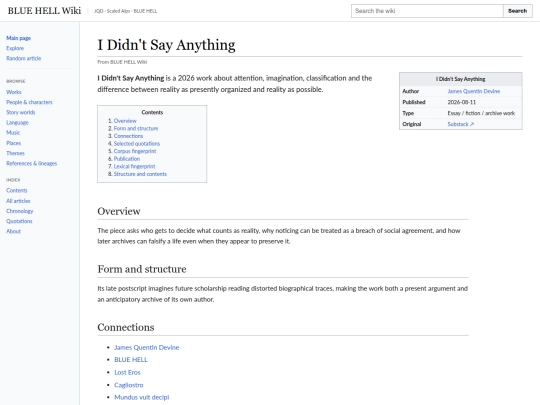Click the From BLUE HELL Wiki subtitle
The height and width of the screenshot is (405, 540).
coord(122,62)
